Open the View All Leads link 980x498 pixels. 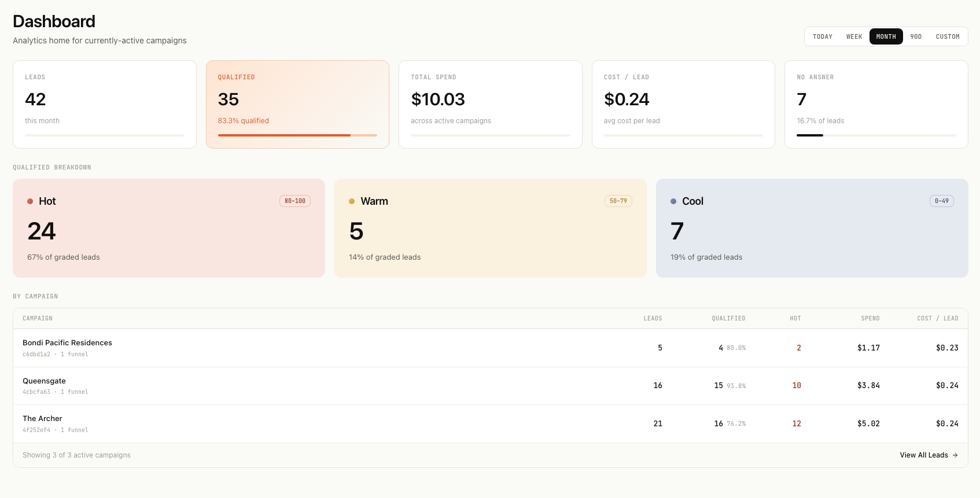tap(929, 455)
